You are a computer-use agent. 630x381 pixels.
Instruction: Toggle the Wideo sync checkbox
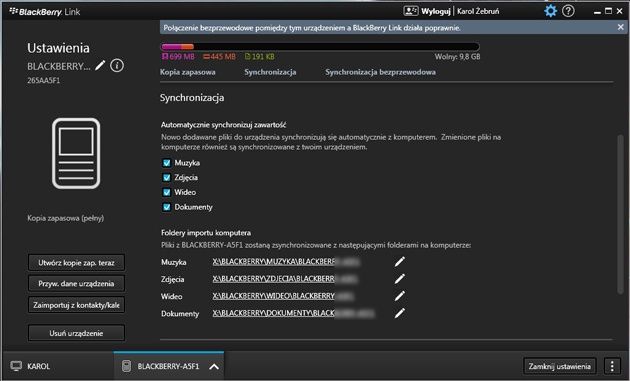point(166,192)
